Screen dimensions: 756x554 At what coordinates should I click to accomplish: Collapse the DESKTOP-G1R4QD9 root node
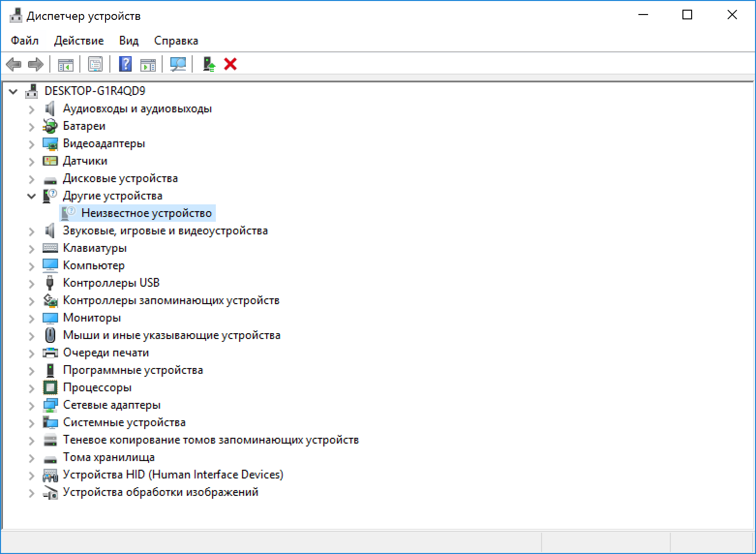click(x=13, y=91)
